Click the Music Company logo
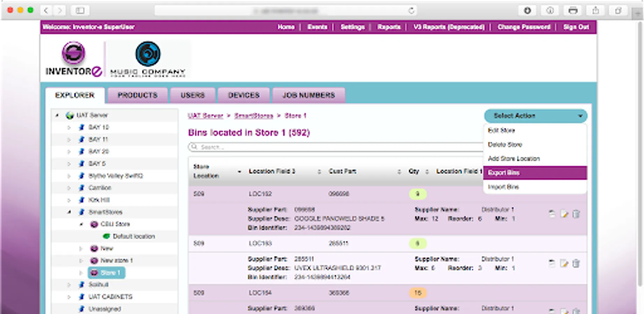Image resolution: width=644 pixels, height=314 pixels. pyautogui.click(x=148, y=59)
